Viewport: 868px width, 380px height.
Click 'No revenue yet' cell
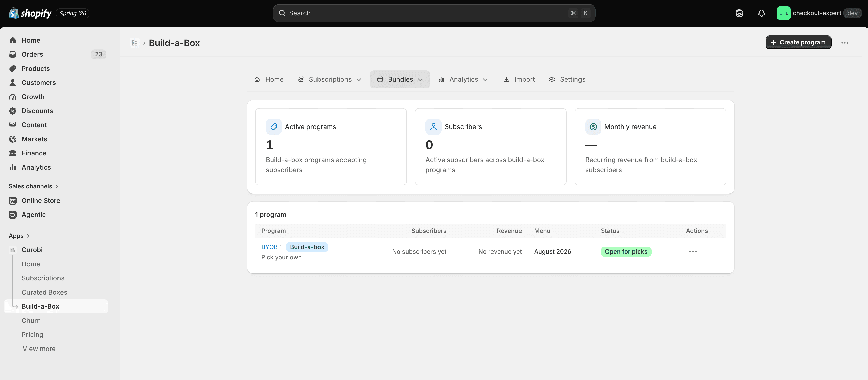pos(500,252)
